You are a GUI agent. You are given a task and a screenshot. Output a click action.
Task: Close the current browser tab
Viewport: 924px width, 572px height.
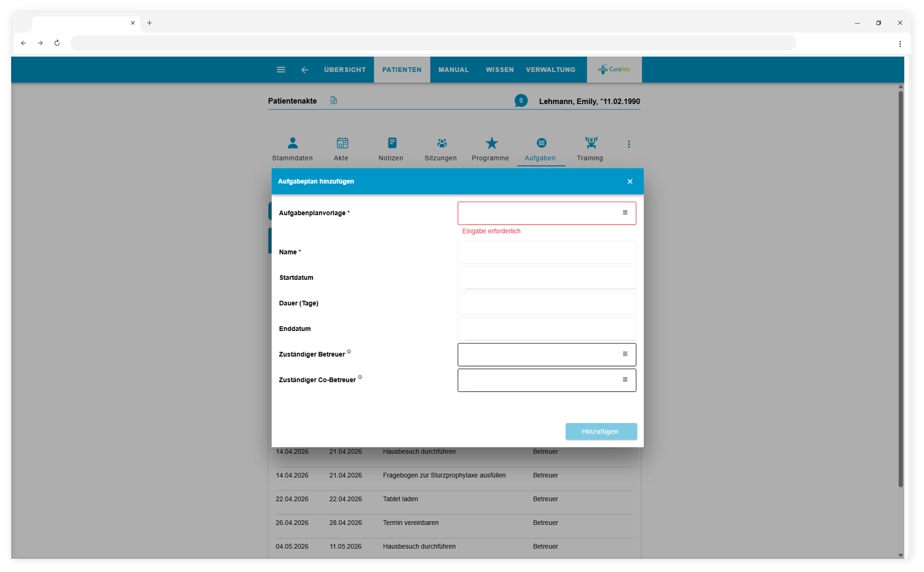[133, 23]
